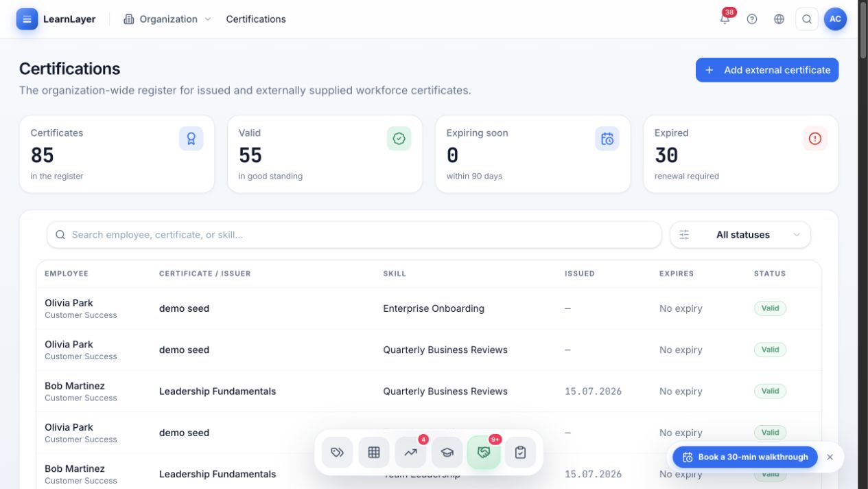868x489 pixels.
Task: Click the STATUS column header
Action: pos(770,273)
